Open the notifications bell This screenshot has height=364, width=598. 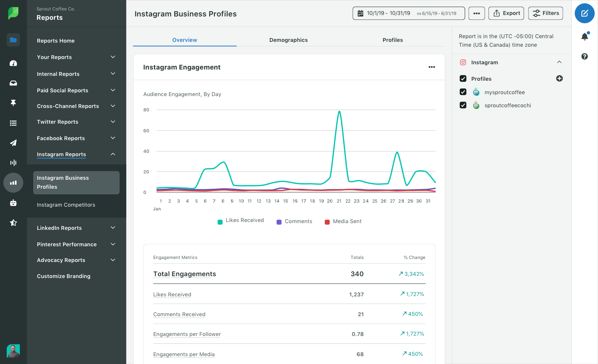(585, 36)
